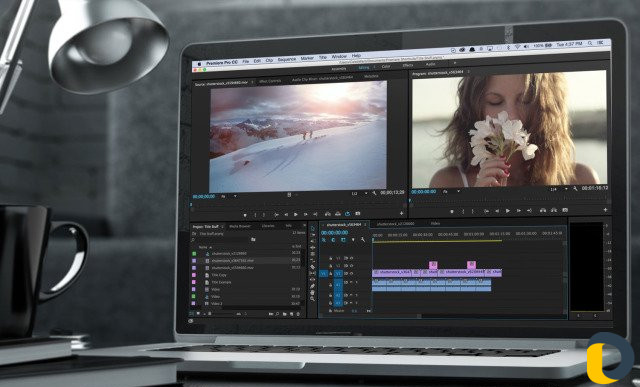Select the Pen tool in tools panel

(x=313, y=286)
